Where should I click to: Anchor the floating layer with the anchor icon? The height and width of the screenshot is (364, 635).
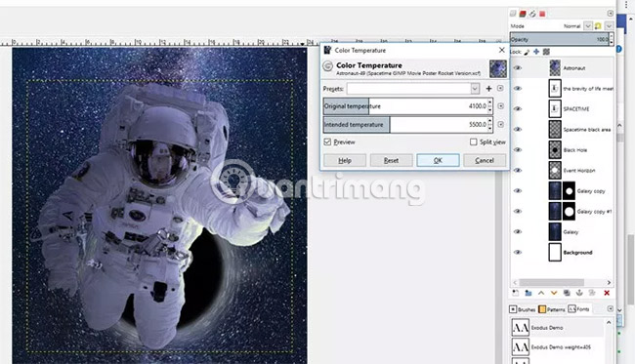pos(579,293)
